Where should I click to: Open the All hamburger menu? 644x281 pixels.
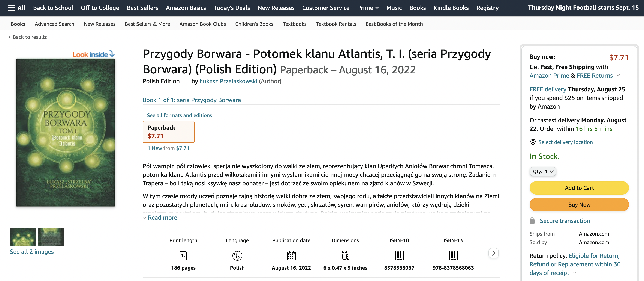16,8
